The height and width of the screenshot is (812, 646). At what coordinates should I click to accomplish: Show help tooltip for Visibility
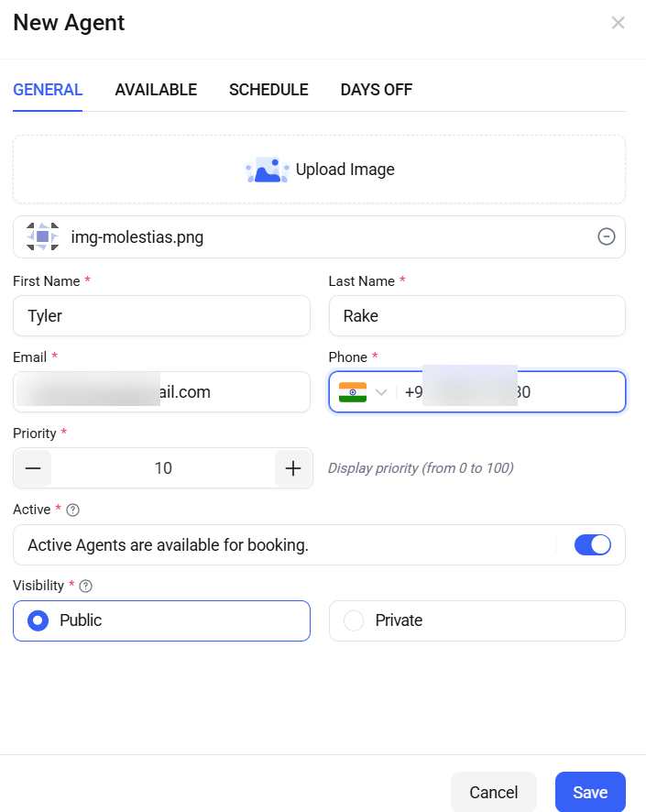click(x=87, y=586)
